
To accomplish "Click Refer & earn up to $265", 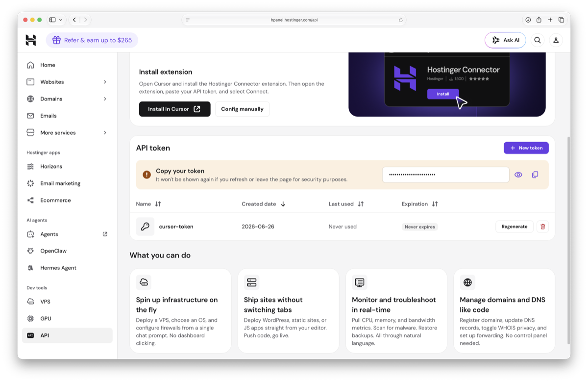I will [92, 40].
